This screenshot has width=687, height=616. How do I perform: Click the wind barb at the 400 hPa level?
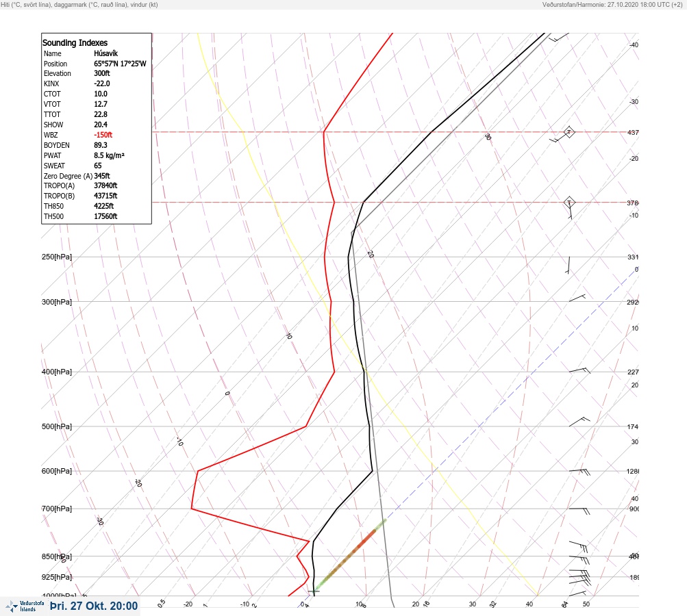(579, 370)
